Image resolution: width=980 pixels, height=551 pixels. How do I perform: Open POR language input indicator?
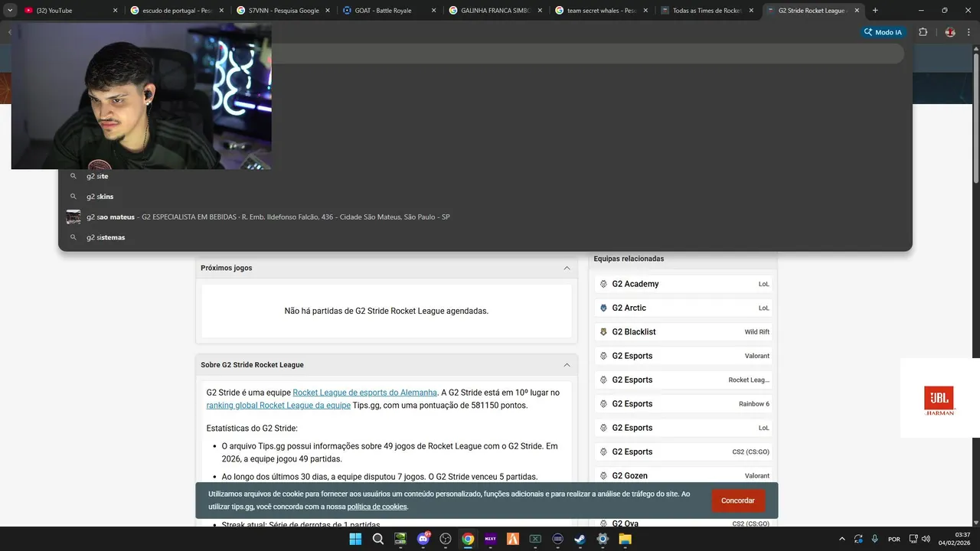click(x=893, y=539)
